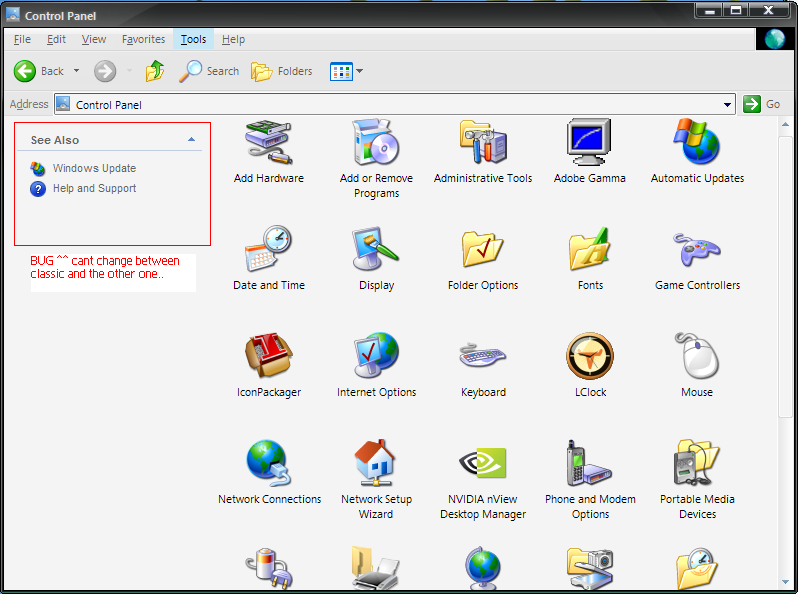
Task: Click the Windows Update link
Action: 94,168
